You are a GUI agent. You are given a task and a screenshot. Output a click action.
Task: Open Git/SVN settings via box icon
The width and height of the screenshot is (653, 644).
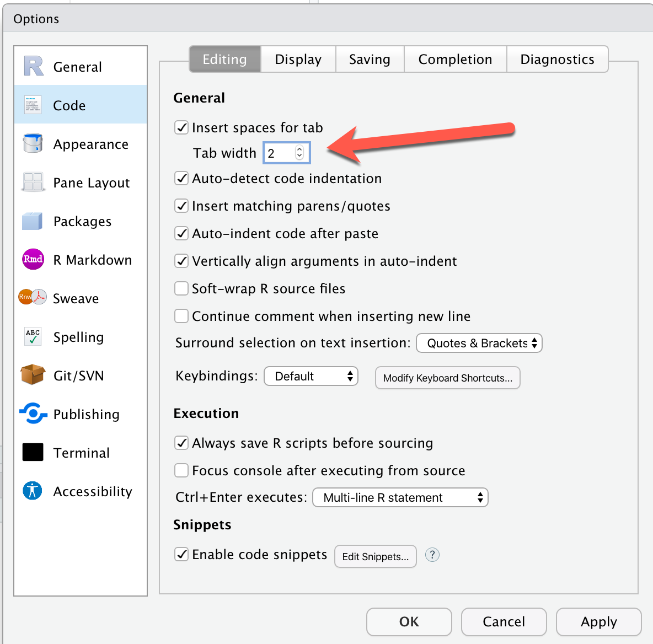click(32, 375)
